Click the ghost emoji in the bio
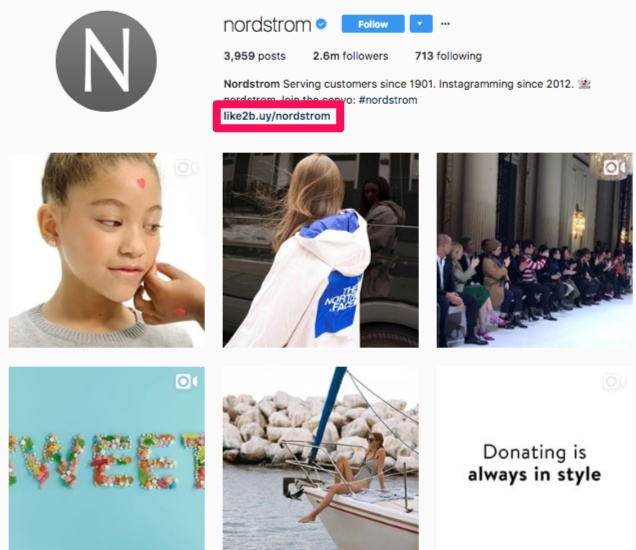This screenshot has height=550, width=636. click(x=584, y=84)
